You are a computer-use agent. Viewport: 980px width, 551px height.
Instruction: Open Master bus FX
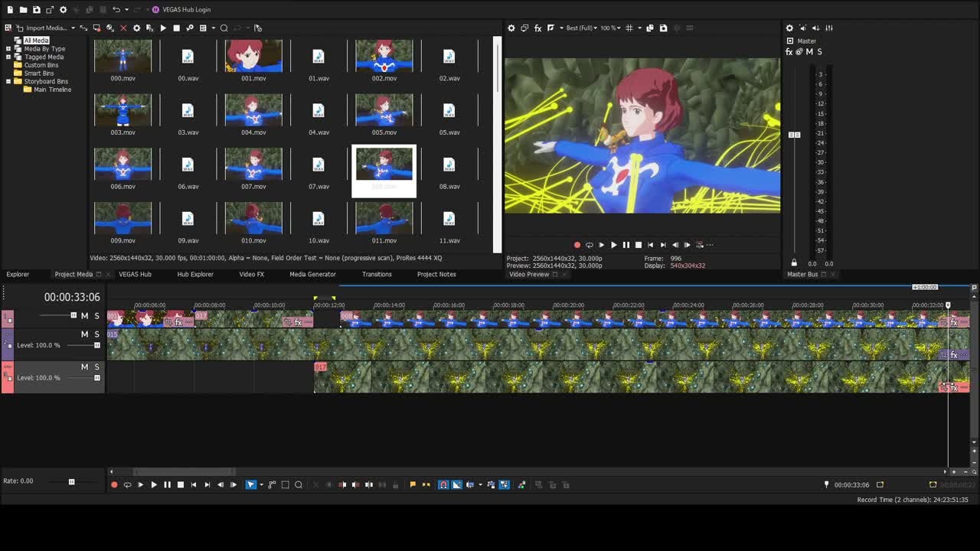click(789, 52)
